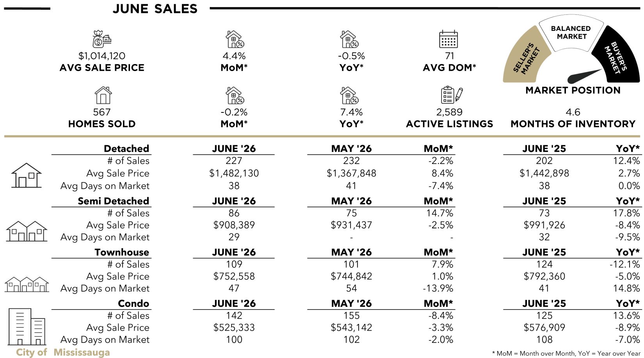This screenshot has height=358, width=644.
Task: Click the market position gauge needle
Action: click(585, 76)
